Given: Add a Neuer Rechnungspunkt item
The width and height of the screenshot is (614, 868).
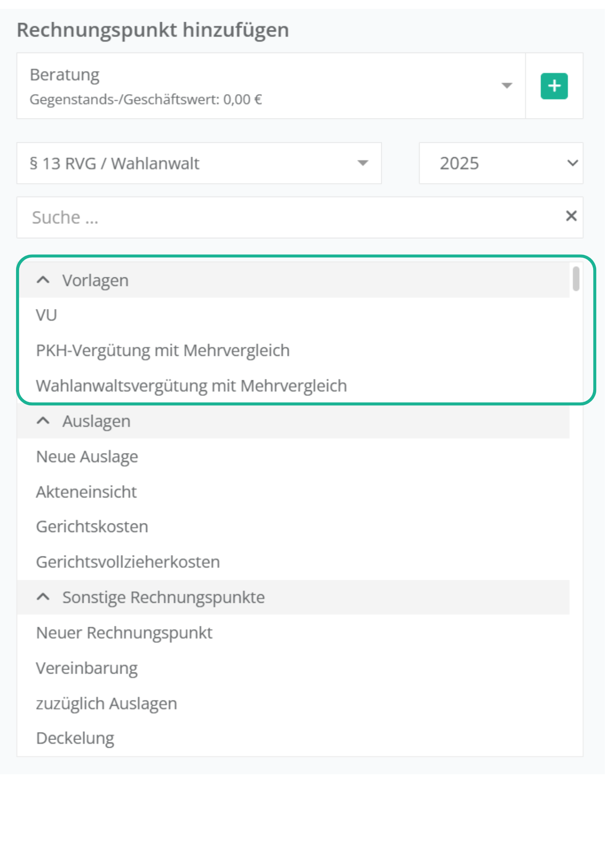Looking at the screenshot, I should (x=124, y=633).
